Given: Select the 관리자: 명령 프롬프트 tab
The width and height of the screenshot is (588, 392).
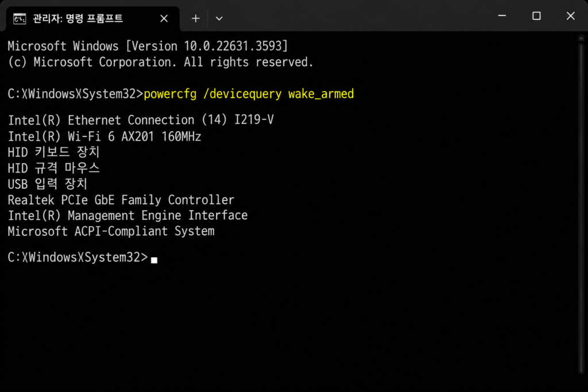Looking at the screenshot, I should click(92, 19).
